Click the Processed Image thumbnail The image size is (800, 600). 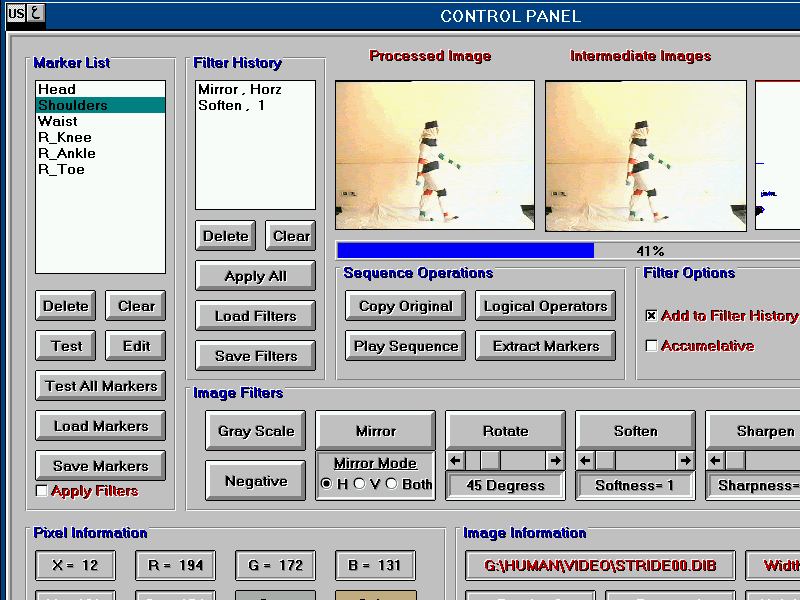(x=435, y=155)
